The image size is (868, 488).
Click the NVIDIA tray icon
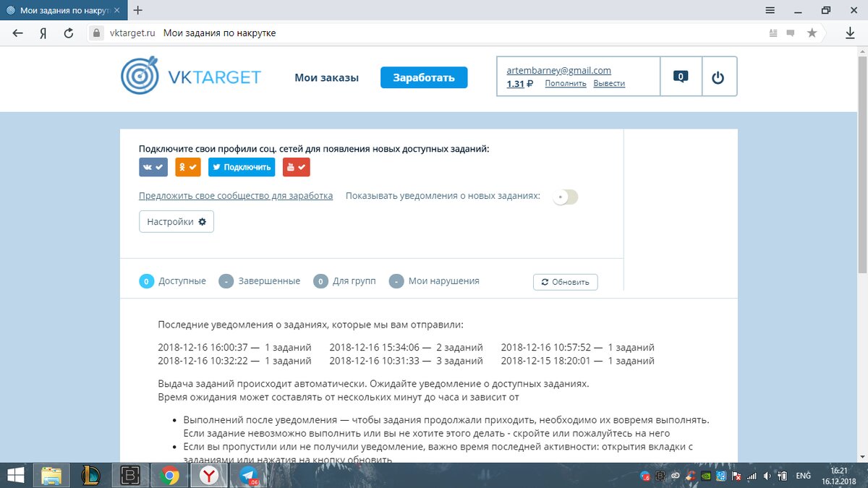pyautogui.click(x=705, y=476)
